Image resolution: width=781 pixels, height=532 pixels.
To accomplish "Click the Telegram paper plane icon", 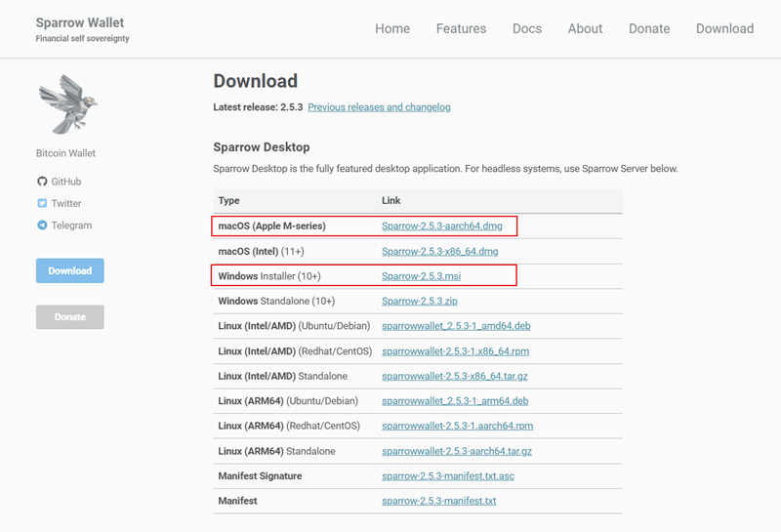I will [42, 225].
